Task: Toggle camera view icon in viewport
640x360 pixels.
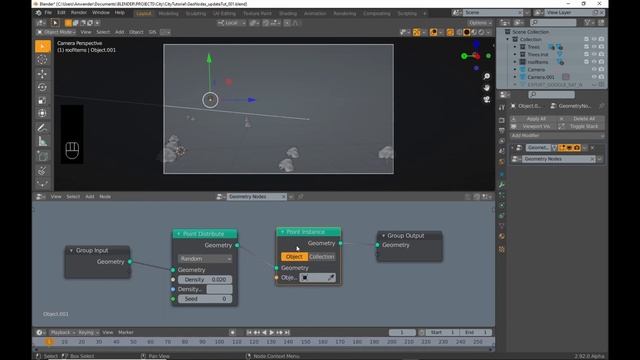Action: 487,99
